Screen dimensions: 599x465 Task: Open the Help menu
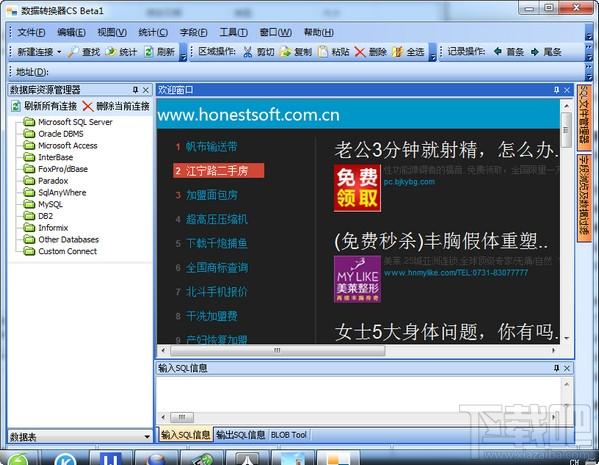319,32
